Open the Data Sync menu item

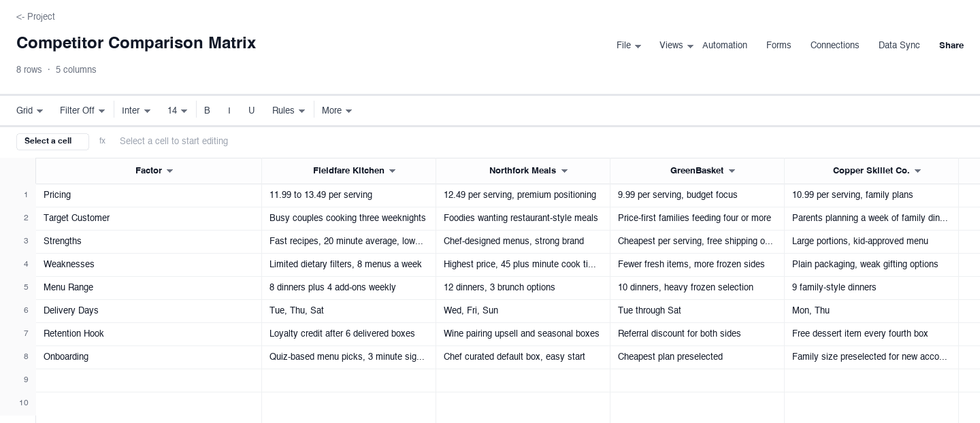tap(899, 46)
